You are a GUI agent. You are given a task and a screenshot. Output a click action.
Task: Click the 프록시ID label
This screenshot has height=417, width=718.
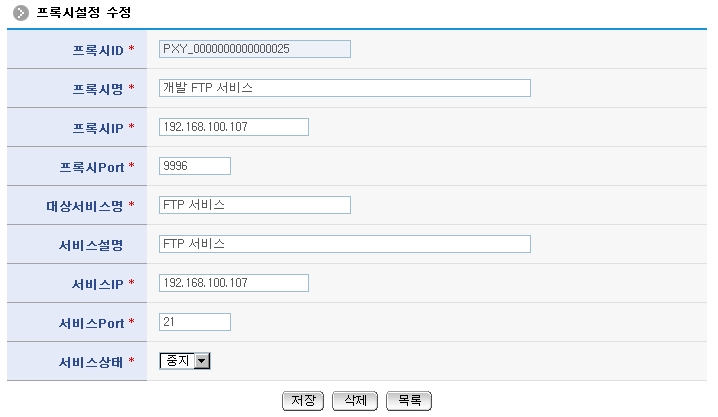pyautogui.click(x=96, y=49)
